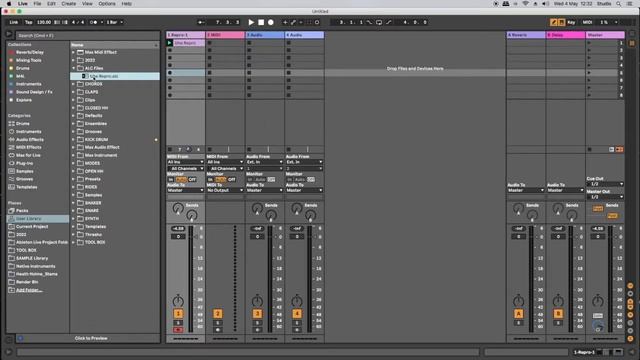
Task: Click the Tap tempo button
Action: coord(29,22)
